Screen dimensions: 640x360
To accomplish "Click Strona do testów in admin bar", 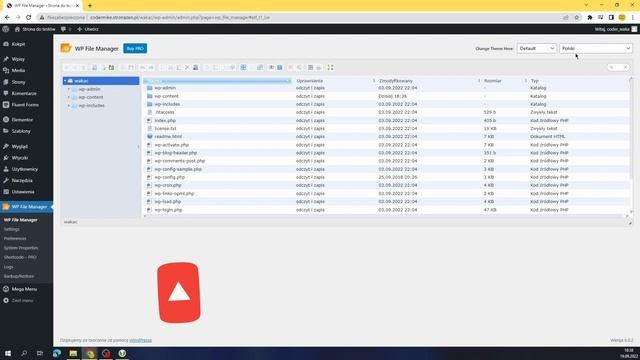I will [x=35, y=29].
